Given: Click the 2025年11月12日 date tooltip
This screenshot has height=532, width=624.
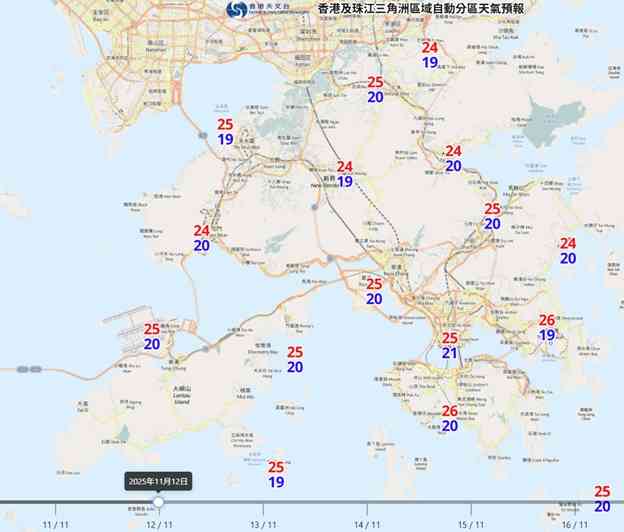Looking at the screenshot, I should tap(158, 481).
